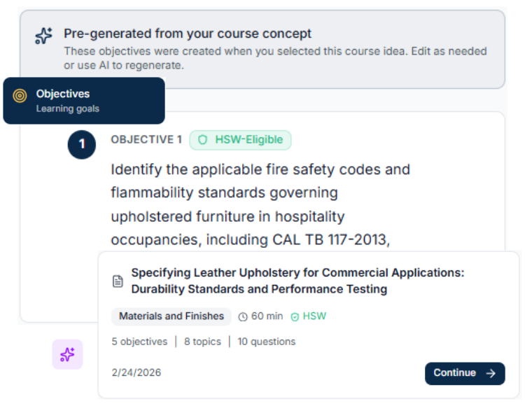Click the 8 topics count
525x420 pixels.
(202, 342)
